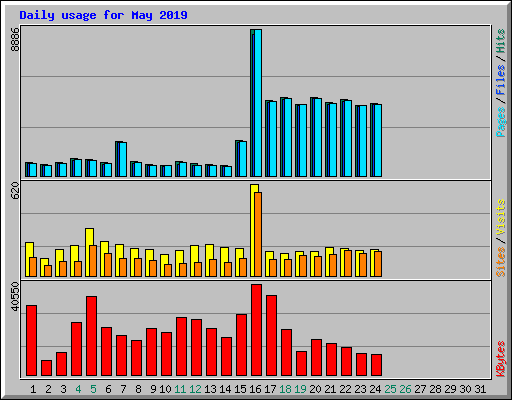Click the 40550 axis value label
512x400 pixels.
pos(15,297)
